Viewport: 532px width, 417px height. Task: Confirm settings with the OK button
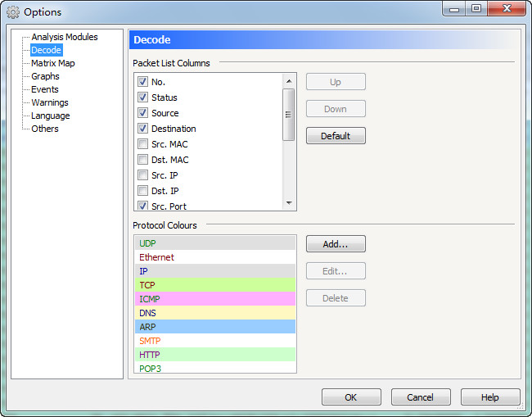point(351,397)
